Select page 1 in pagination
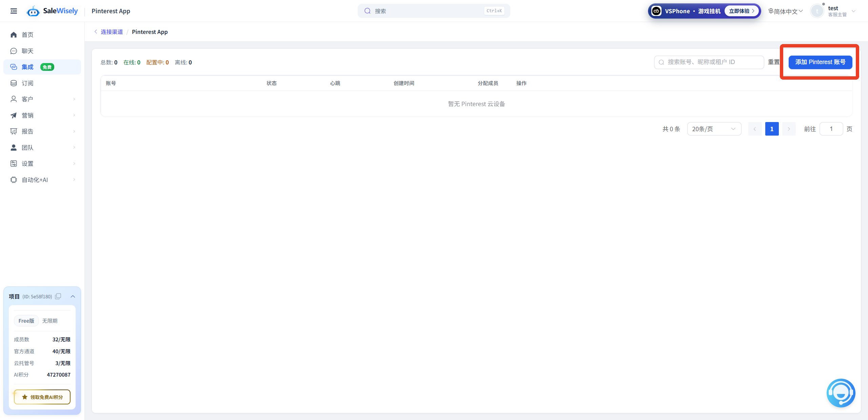 pos(772,129)
